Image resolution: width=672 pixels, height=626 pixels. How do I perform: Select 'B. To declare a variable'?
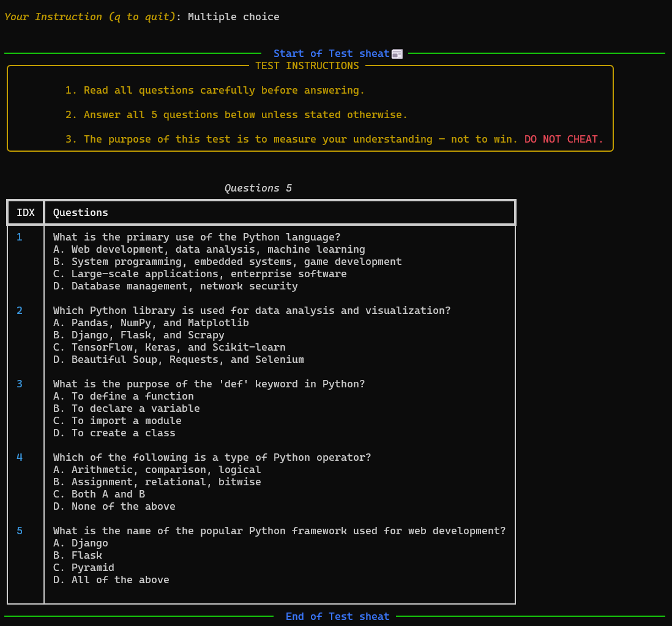[x=127, y=408]
